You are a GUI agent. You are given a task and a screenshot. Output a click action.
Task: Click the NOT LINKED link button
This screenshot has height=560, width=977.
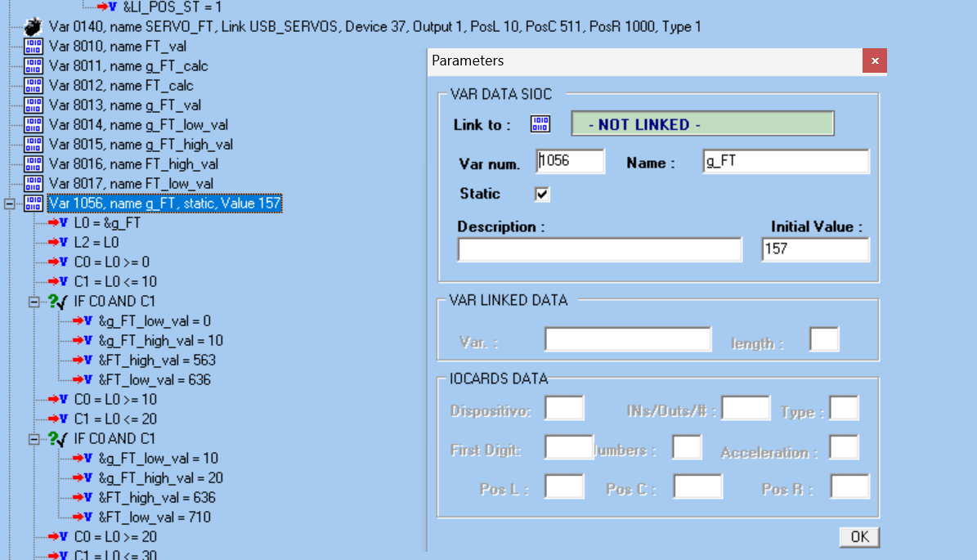(x=701, y=124)
